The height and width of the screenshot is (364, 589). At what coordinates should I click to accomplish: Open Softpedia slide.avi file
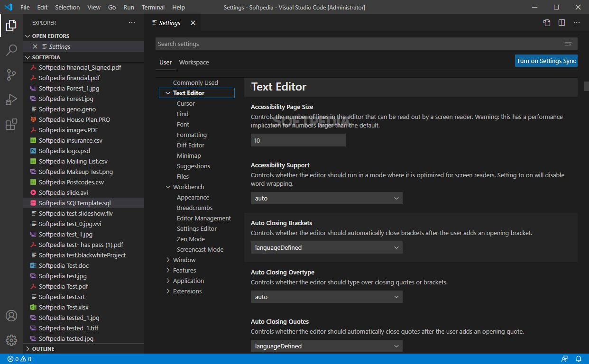coord(63,192)
